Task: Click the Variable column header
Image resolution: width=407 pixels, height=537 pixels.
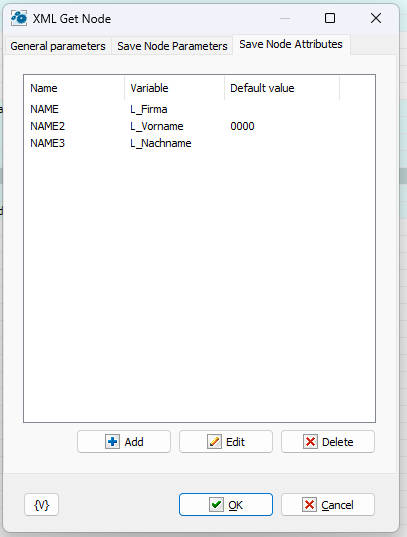Action: (x=174, y=88)
